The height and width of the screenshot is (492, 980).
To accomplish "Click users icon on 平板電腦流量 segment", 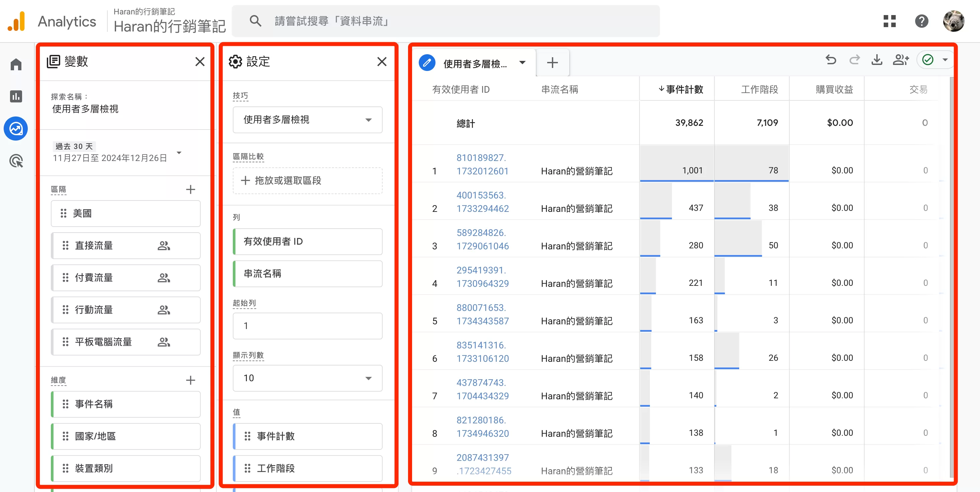I will point(164,342).
